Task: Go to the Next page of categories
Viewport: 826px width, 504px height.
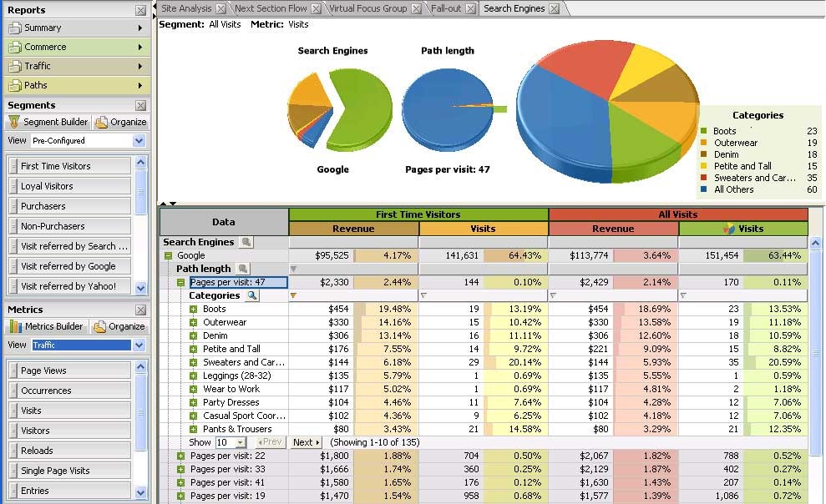Action: [x=306, y=443]
